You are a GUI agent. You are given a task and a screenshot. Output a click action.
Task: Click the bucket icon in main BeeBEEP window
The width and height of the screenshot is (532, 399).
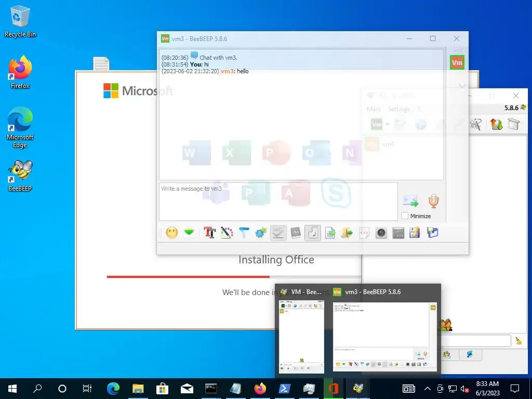coord(514,124)
